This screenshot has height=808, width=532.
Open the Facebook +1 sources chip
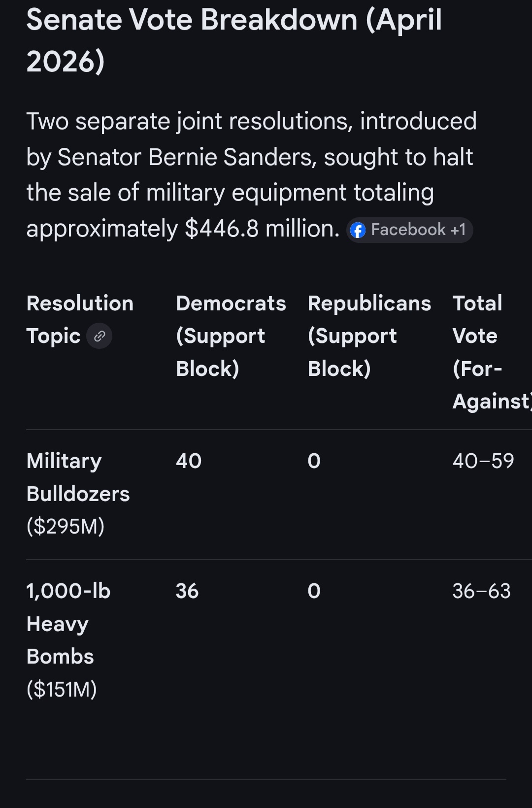[410, 230]
